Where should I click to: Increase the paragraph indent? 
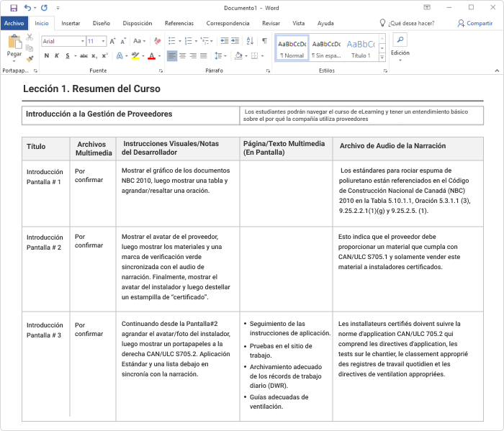(x=235, y=41)
